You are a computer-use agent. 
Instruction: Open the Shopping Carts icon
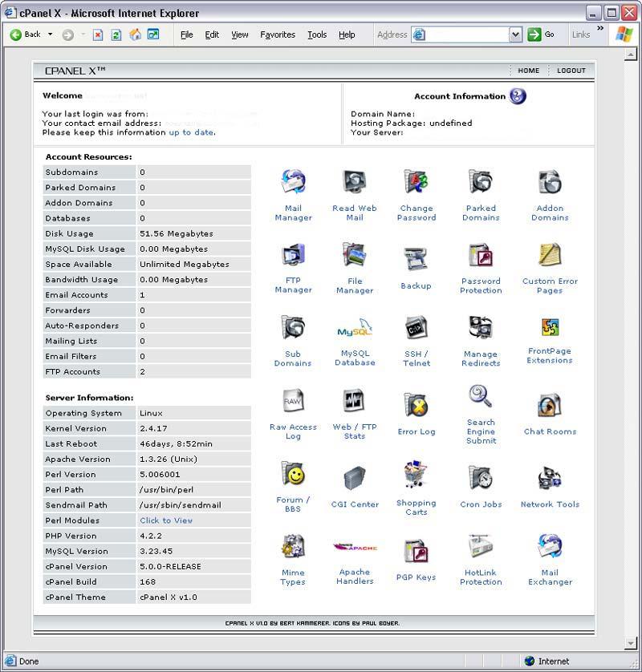point(416,475)
